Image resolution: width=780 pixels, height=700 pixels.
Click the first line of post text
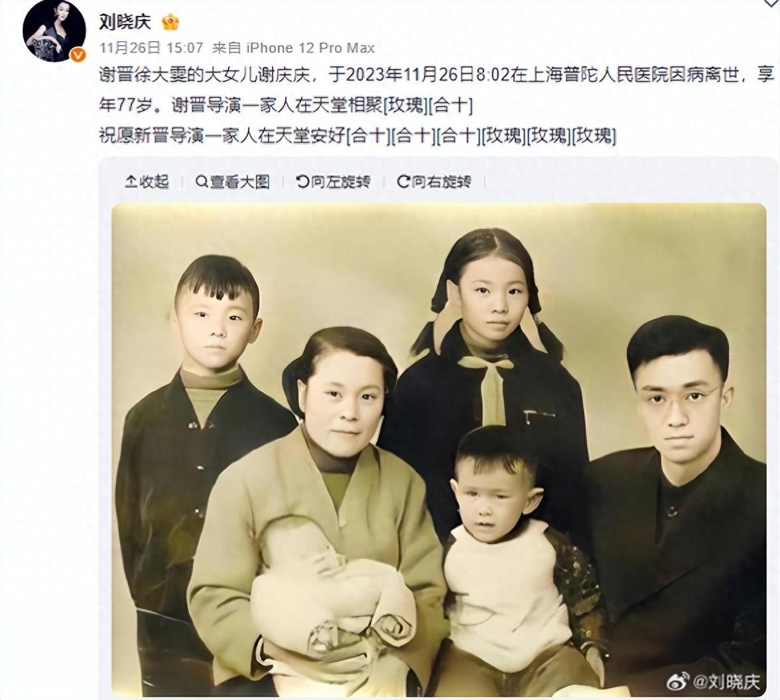pyautogui.click(x=436, y=74)
